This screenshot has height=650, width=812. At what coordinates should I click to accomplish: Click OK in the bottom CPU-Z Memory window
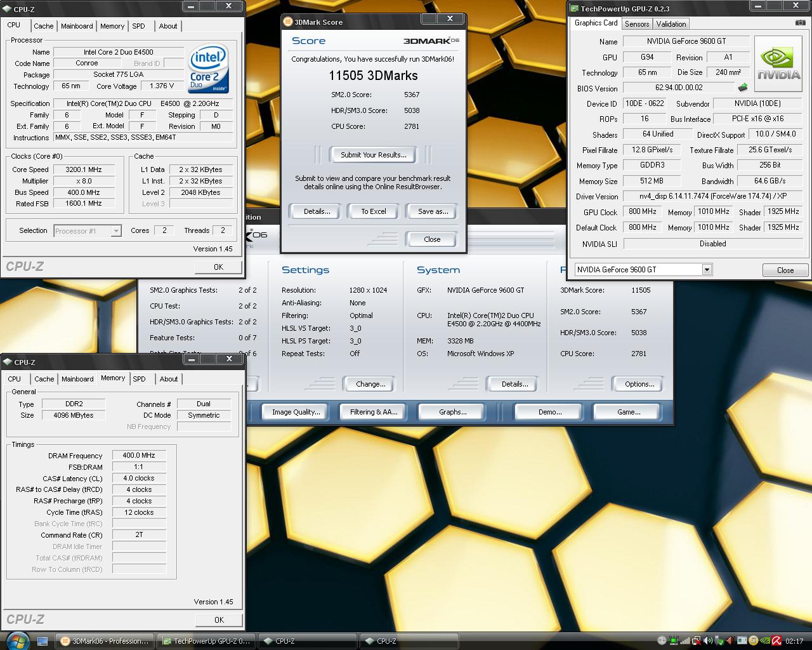coord(219,620)
